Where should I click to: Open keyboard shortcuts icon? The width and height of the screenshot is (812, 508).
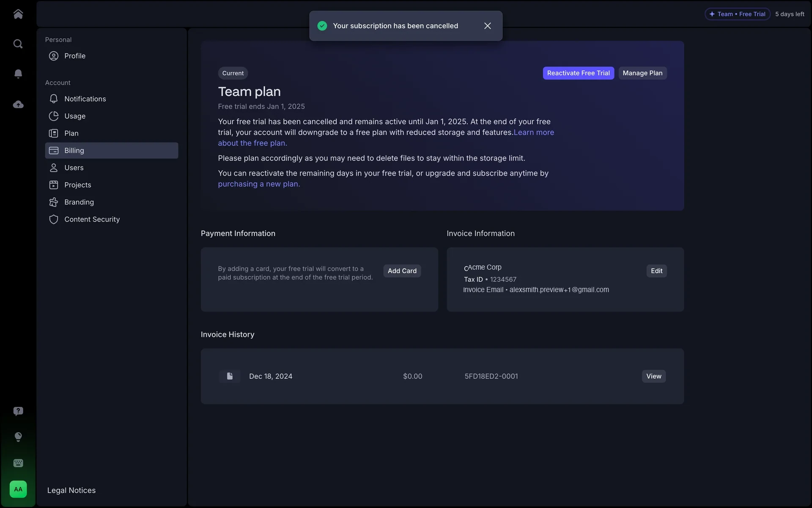click(x=18, y=463)
